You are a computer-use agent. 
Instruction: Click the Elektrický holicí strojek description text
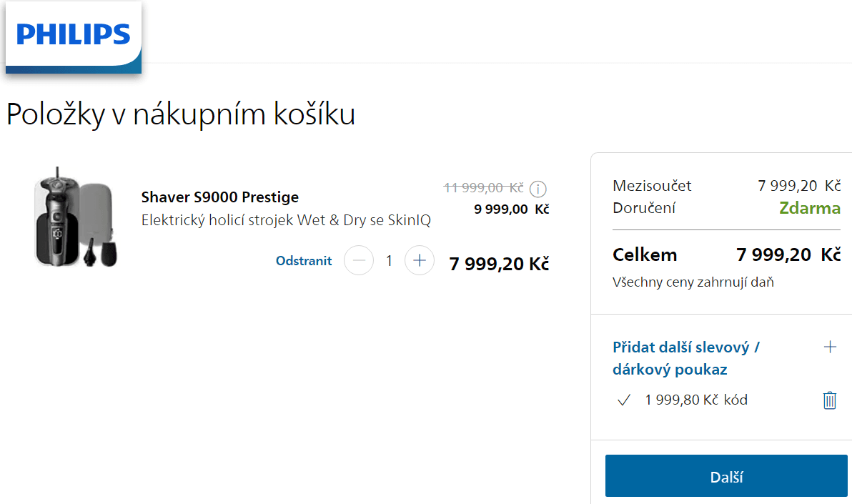pos(286,220)
